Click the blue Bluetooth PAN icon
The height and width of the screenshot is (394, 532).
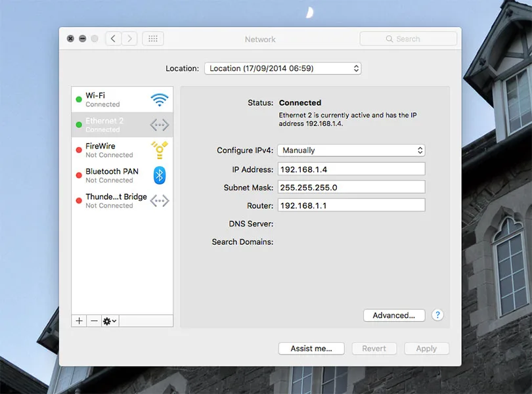[x=159, y=175]
